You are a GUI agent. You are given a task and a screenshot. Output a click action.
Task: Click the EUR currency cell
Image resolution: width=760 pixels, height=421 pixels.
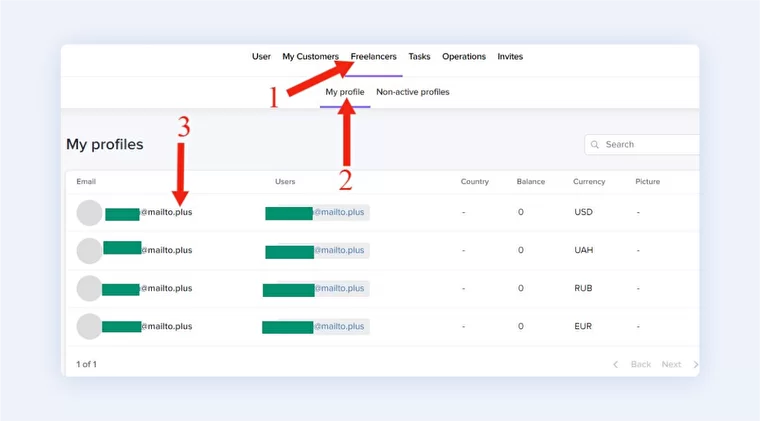(x=583, y=327)
